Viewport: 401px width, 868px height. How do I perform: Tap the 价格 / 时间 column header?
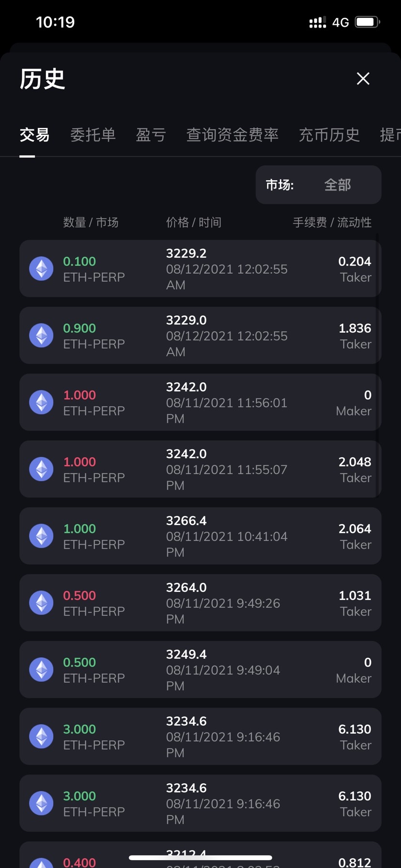coord(194,222)
